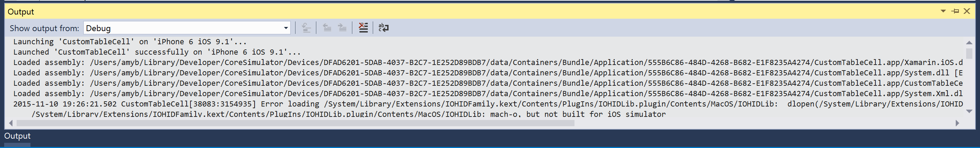This screenshot has height=148, width=980.
Task: Click the right arrow of horizontal scrollbar
Action: 957,123
